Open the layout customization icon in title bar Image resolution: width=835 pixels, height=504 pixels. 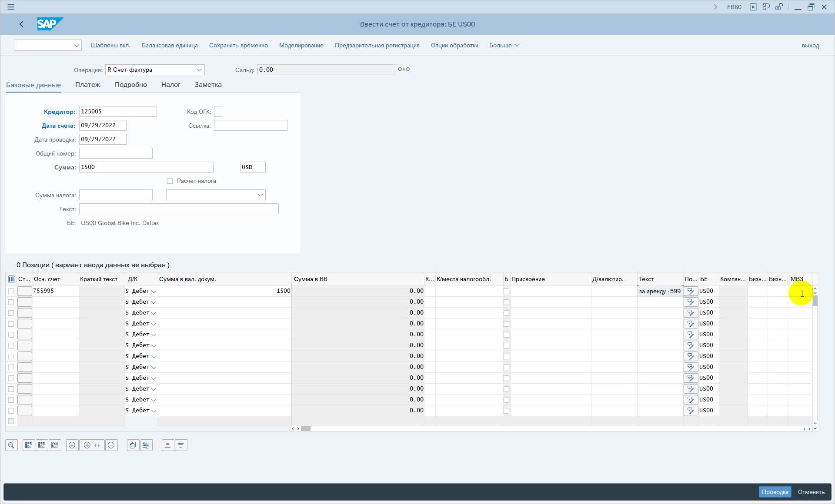coord(766,7)
